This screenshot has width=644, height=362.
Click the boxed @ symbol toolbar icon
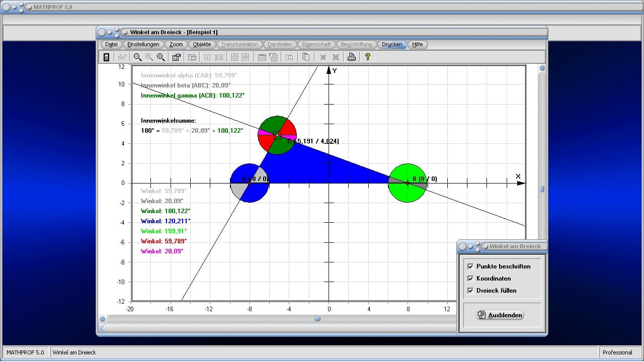click(246, 57)
